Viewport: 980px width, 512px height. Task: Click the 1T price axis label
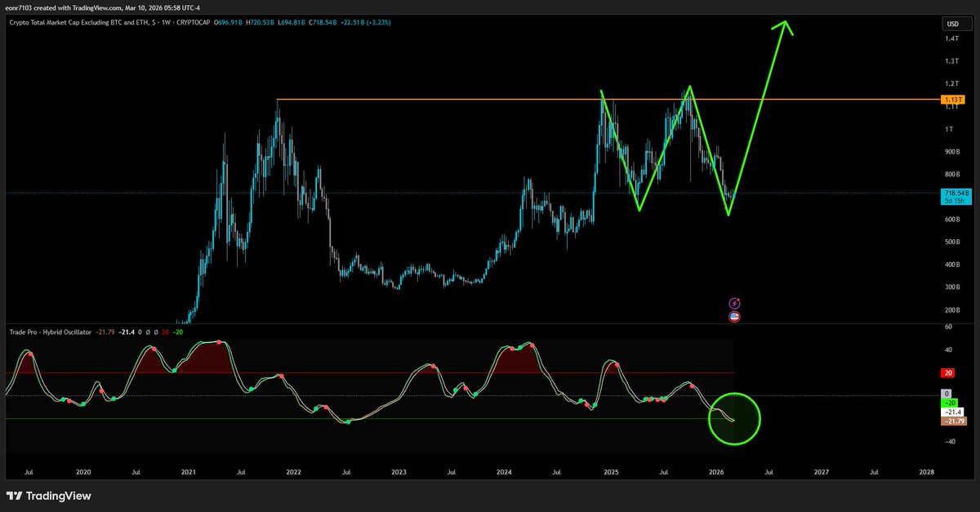(x=949, y=129)
